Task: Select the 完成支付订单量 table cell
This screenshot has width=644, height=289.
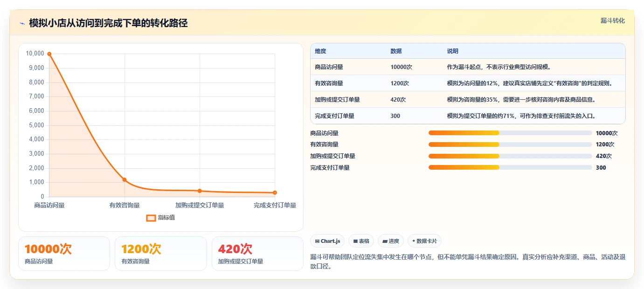Action: pos(334,116)
